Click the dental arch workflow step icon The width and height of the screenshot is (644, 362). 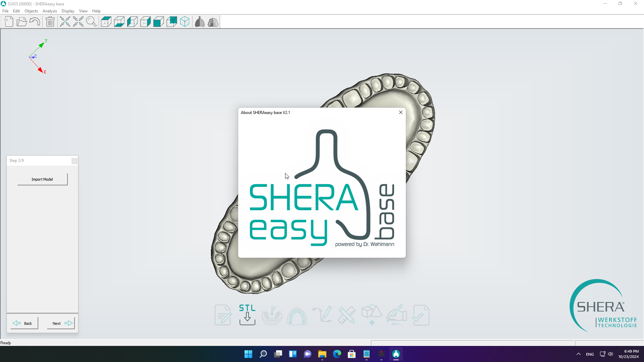tap(297, 316)
